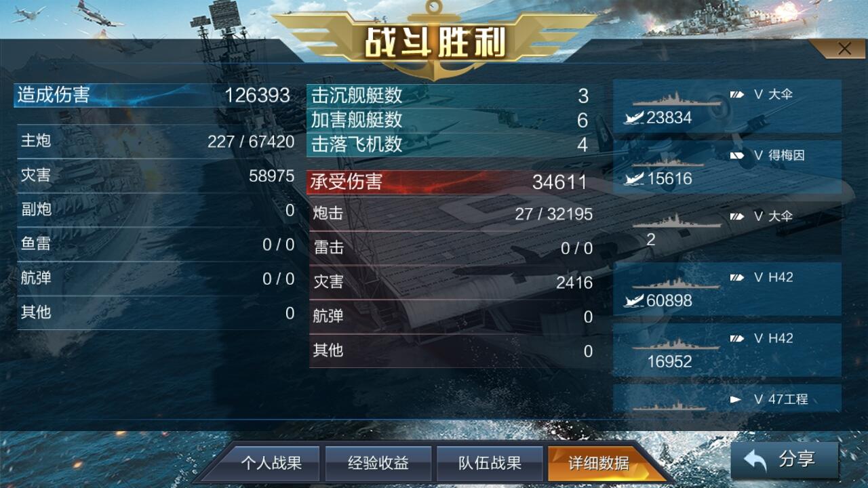Image resolution: width=868 pixels, height=488 pixels.
Task: Click the share arrow icon
Action: [x=755, y=460]
